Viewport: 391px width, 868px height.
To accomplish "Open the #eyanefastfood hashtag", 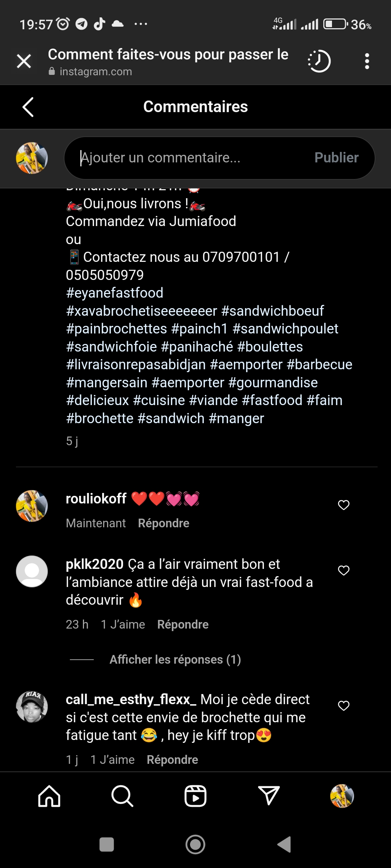I will coord(115,293).
